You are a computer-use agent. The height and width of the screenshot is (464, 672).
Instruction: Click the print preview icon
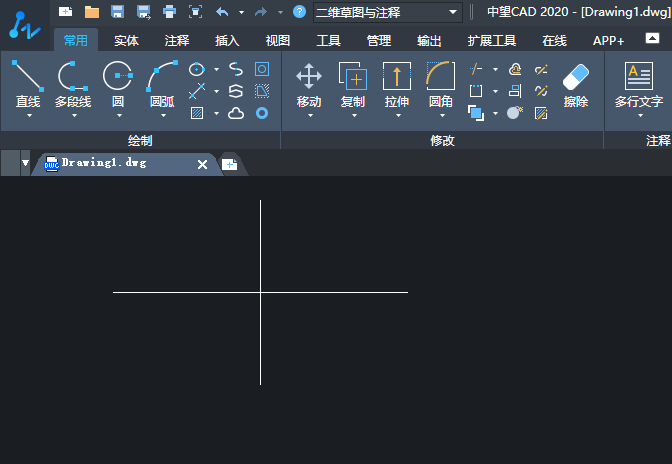(x=195, y=12)
